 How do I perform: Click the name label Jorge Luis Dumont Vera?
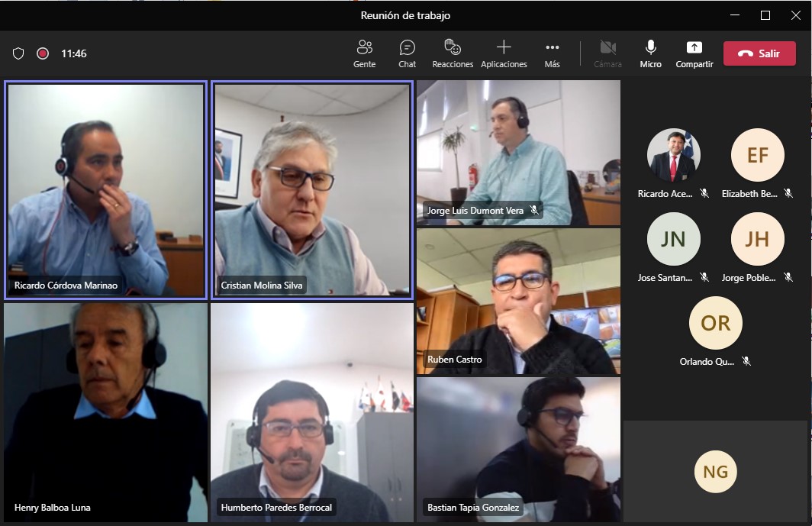click(x=475, y=211)
